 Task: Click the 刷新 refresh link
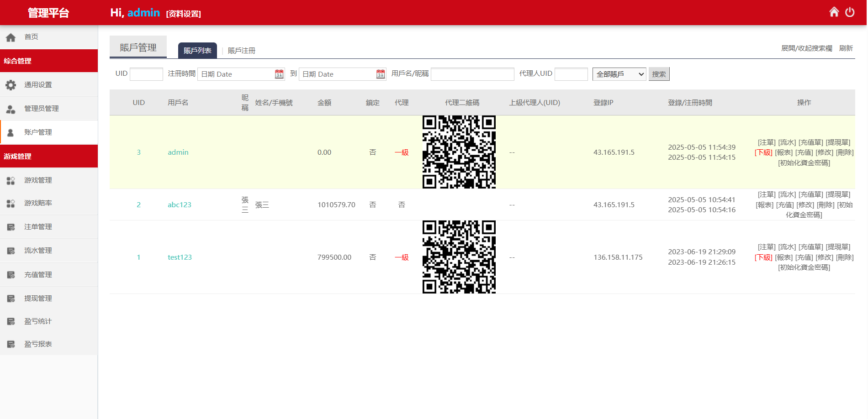click(x=846, y=48)
